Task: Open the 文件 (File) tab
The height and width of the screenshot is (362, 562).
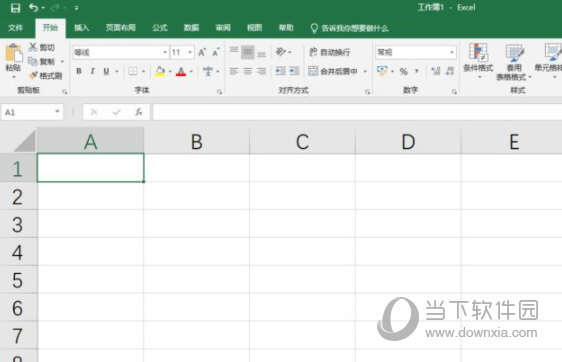Action: point(15,28)
